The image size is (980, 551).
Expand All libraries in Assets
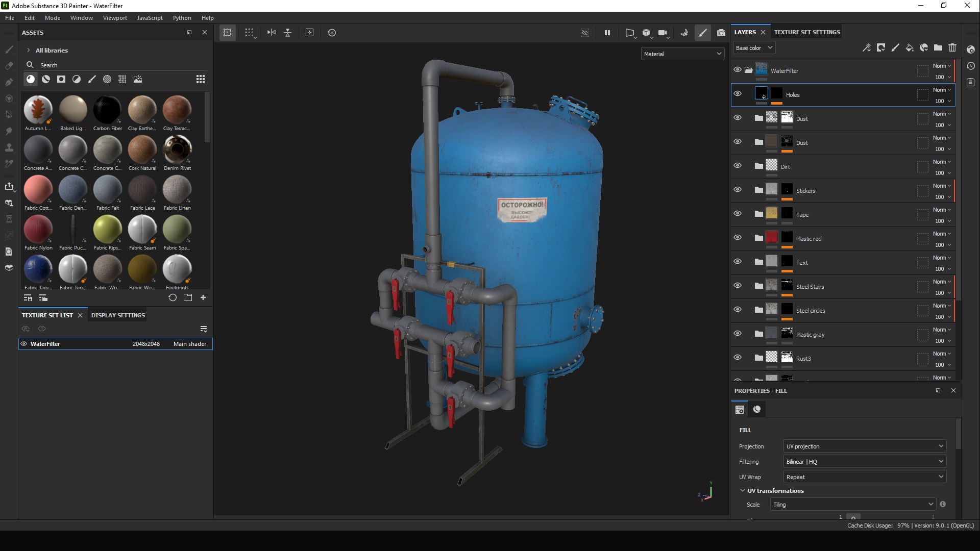(x=29, y=51)
